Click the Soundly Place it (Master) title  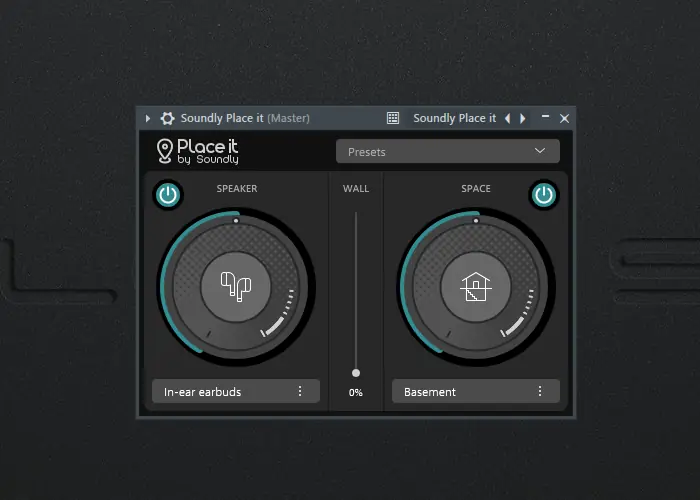pos(245,118)
